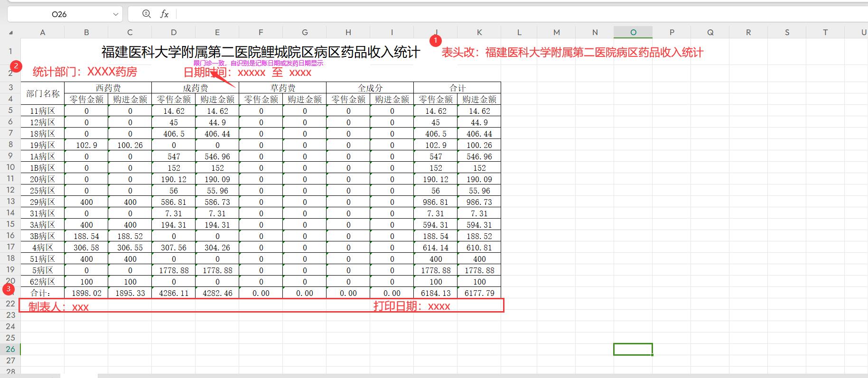Select row 13 header
The height and width of the screenshot is (378, 868).
point(10,201)
